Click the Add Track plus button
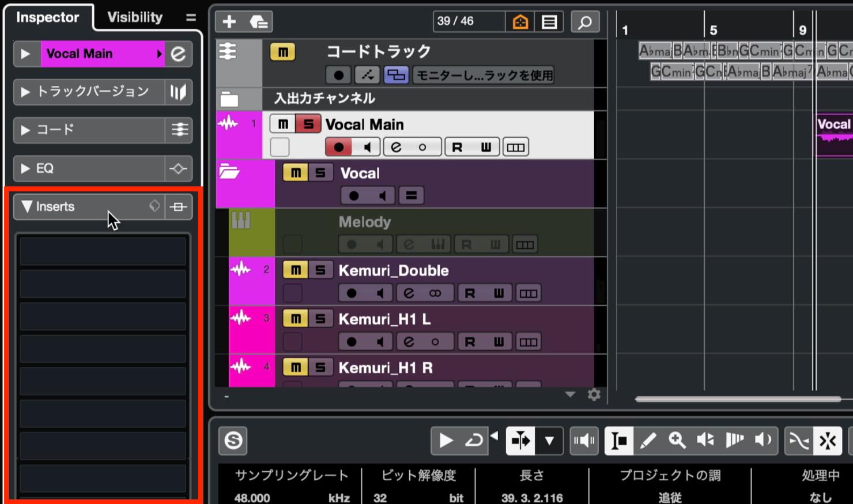The width and height of the screenshot is (853, 504). (229, 22)
